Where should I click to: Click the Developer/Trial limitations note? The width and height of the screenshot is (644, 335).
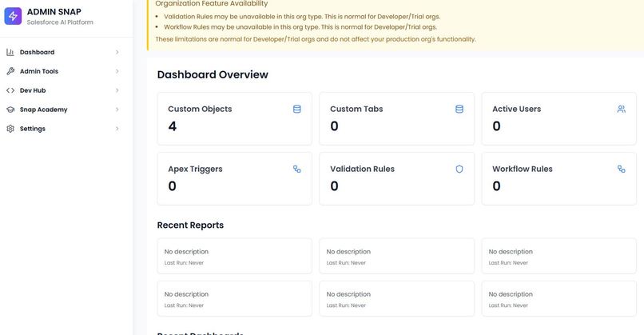[316, 39]
